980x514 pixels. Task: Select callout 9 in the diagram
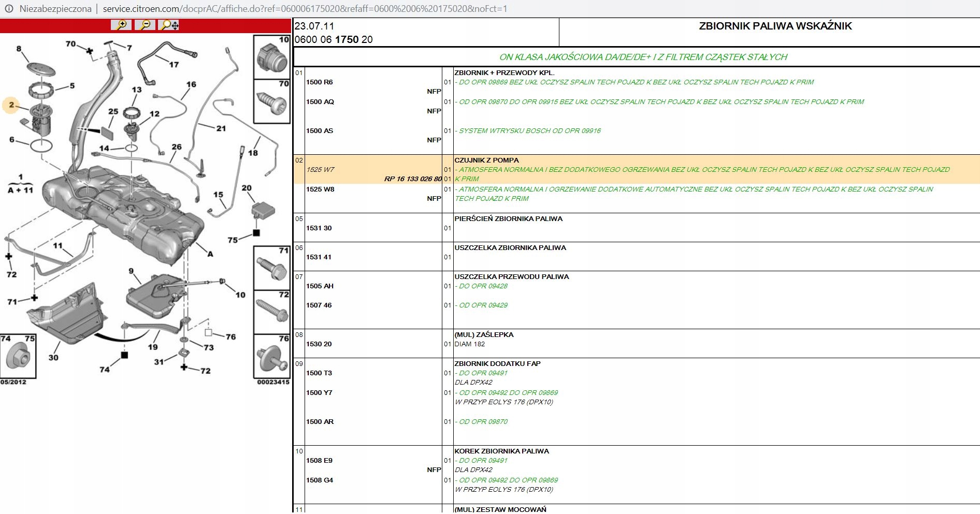tap(131, 271)
